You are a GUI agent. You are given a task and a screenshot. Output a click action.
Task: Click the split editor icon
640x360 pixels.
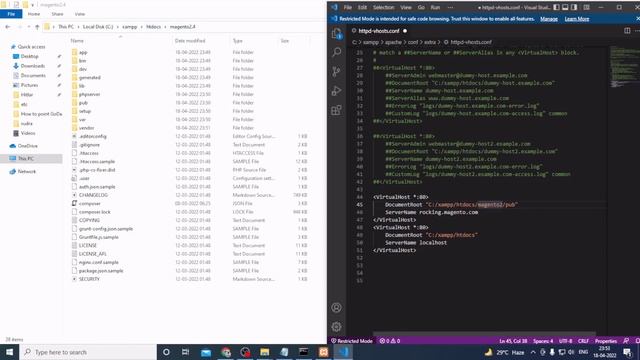pyautogui.click(x=627, y=31)
